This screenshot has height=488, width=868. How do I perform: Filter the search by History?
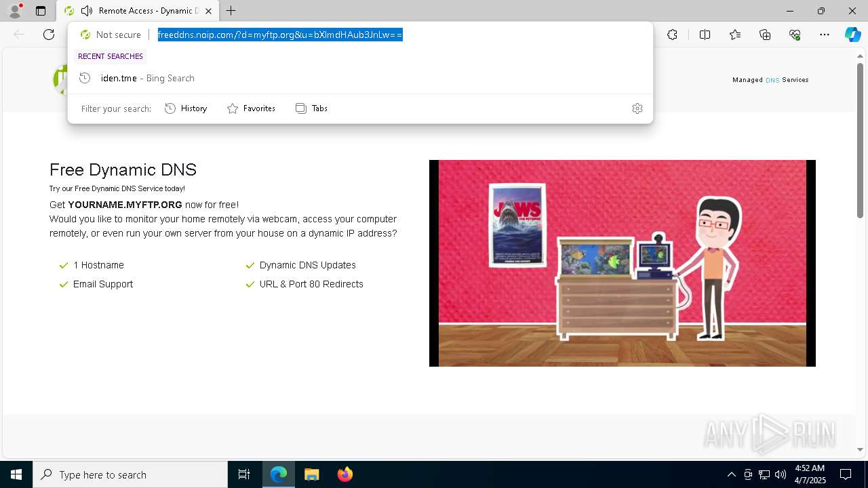(186, 108)
